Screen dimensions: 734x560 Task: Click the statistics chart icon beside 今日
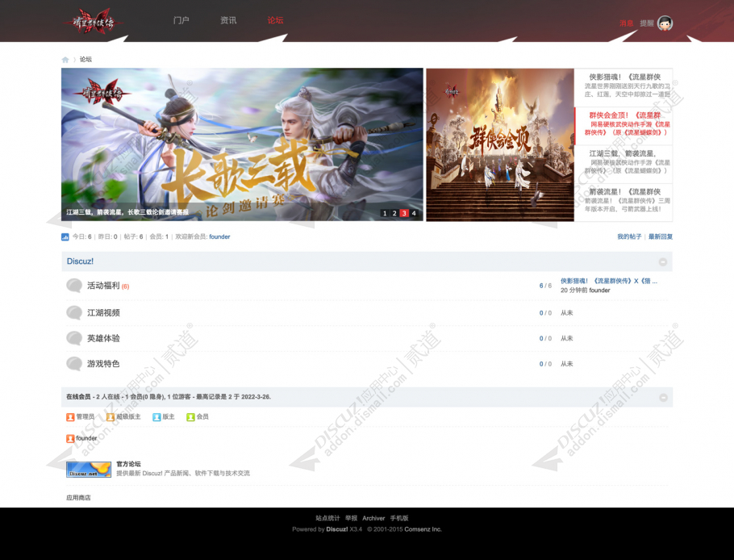(65, 237)
